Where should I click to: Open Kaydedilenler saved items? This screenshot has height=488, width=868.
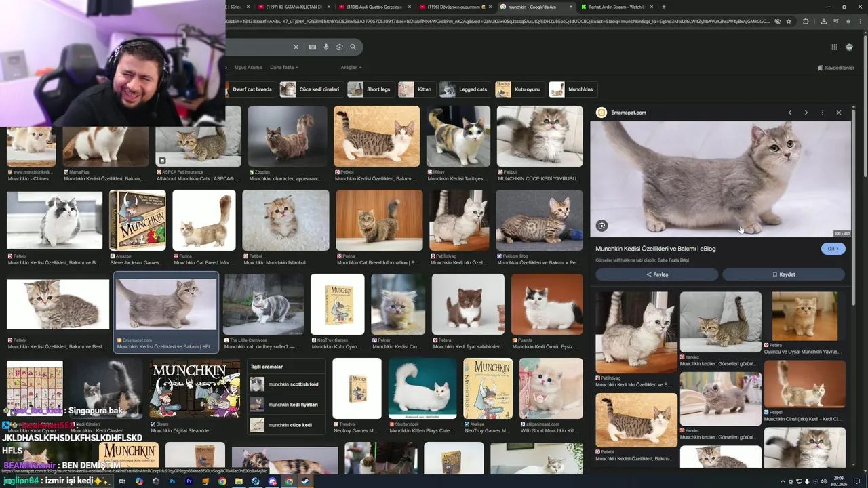coord(835,68)
